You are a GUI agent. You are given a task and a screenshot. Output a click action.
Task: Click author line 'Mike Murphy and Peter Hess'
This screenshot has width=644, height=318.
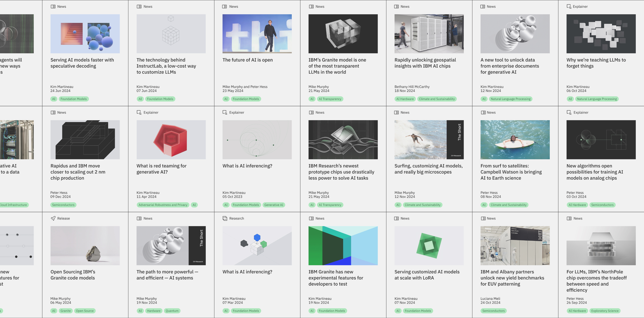coord(245,87)
